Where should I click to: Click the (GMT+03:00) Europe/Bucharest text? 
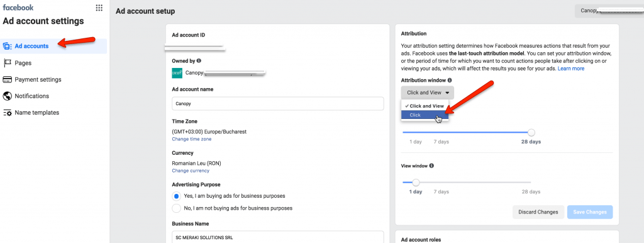tap(209, 132)
